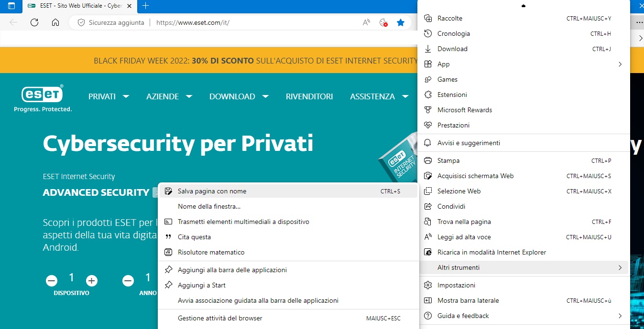Image resolution: width=644 pixels, height=329 pixels.
Task: Click the read aloud icon in address bar
Action: click(x=366, y=22)
